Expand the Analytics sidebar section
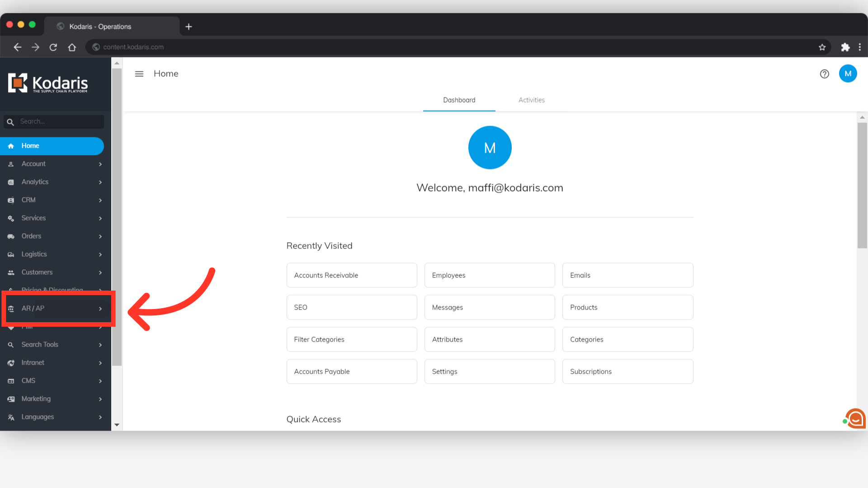The height and width of the screenshot is (488, 868). pyautogui.click(x=54, y=182)
